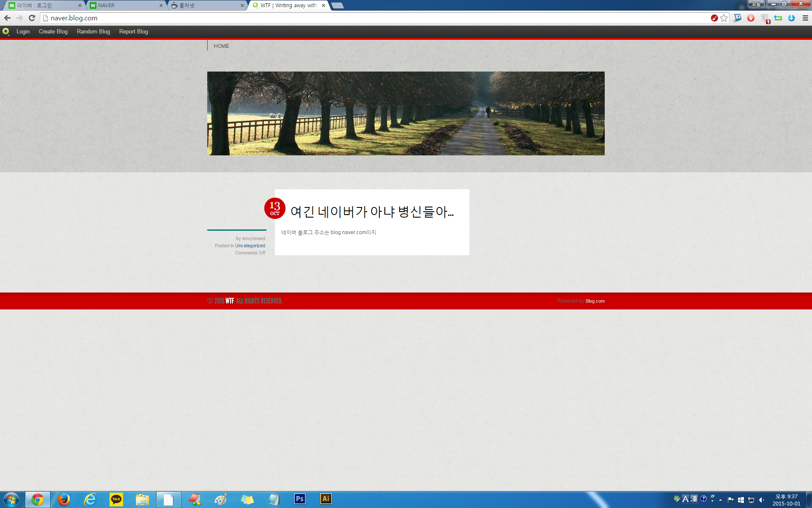The image size is (812, 508).
Task: Open the Chrome hamburger menu
Action: click(805, 18)
